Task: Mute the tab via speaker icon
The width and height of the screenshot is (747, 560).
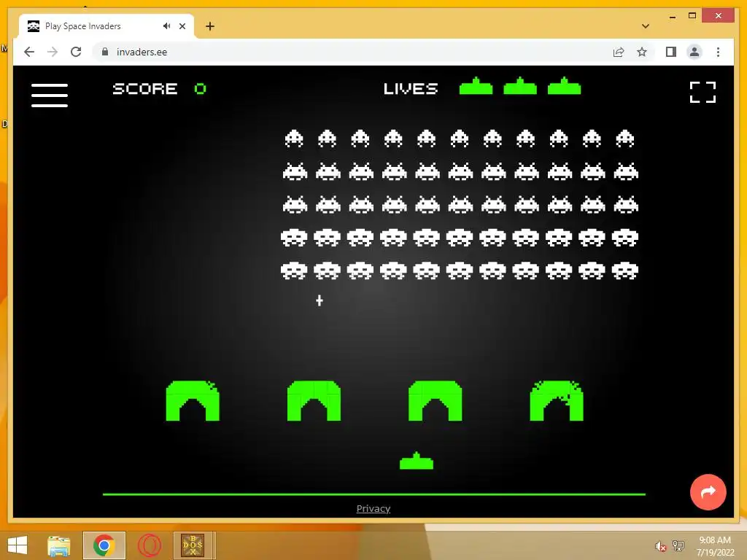Action: [x=167, y=26]
